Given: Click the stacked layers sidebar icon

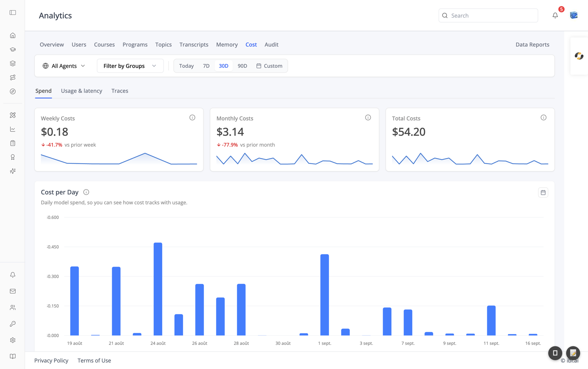Looking at the screenshot, I should (13, 63).
